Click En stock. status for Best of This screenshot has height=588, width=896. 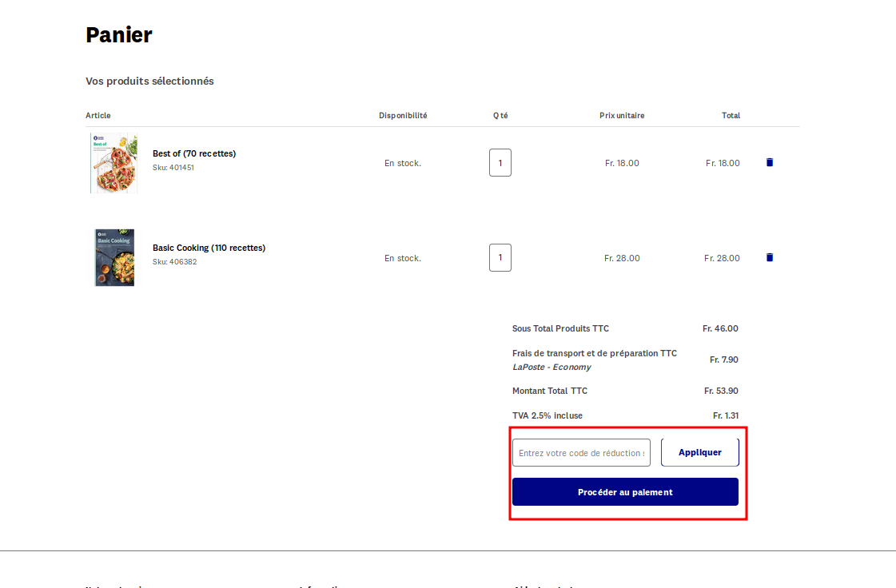click(403, 164)
